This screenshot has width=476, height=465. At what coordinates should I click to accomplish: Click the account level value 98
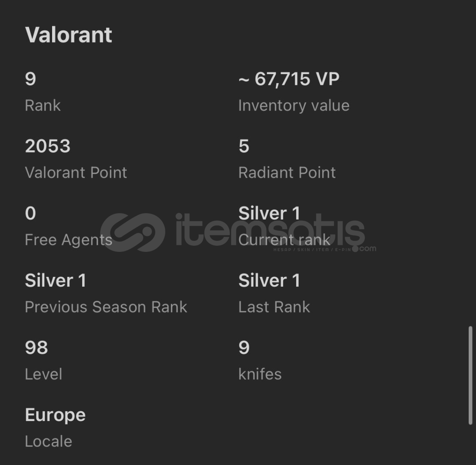click(37, 348)
